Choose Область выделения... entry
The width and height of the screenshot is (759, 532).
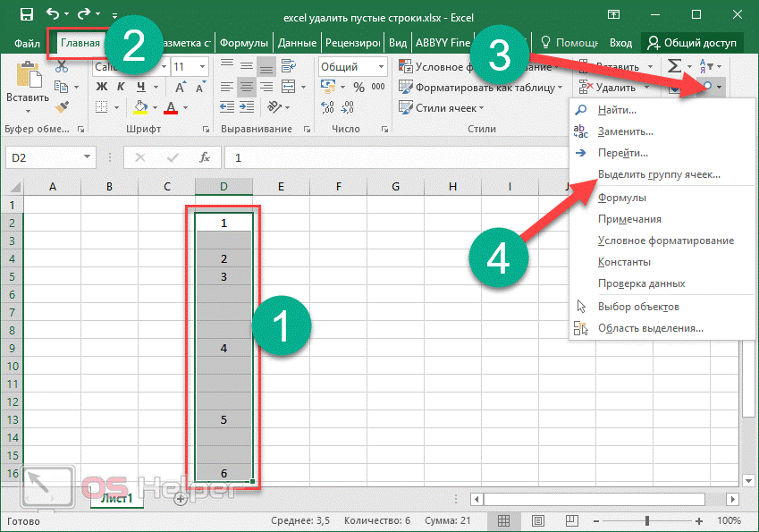pos(662,328)
